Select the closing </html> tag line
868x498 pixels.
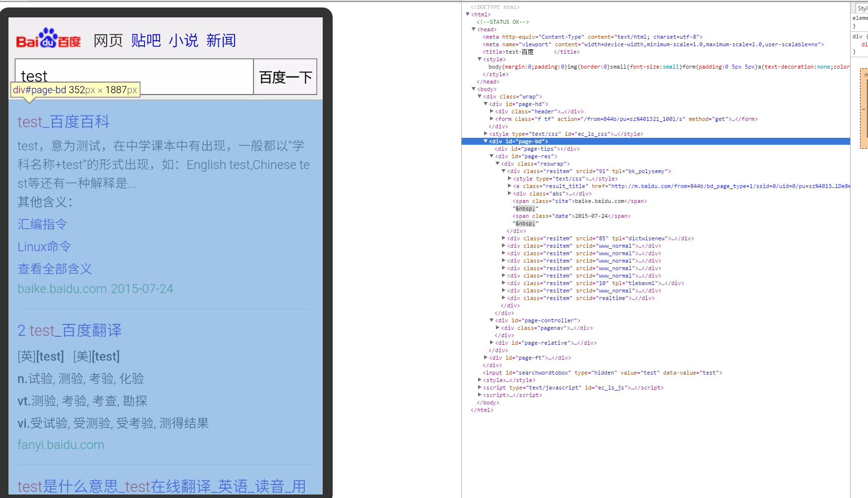point(482,410)
